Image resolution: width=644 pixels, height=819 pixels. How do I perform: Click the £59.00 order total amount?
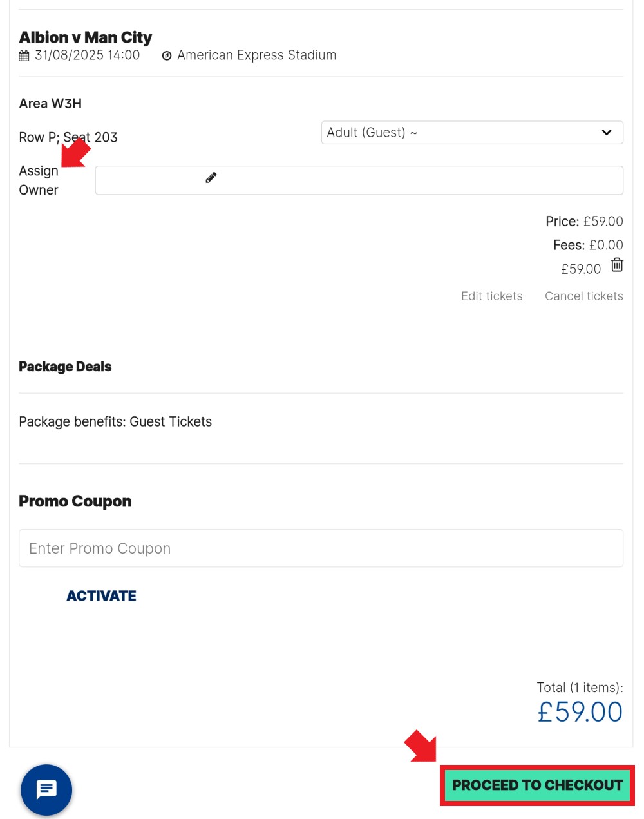tap(580, 712)
